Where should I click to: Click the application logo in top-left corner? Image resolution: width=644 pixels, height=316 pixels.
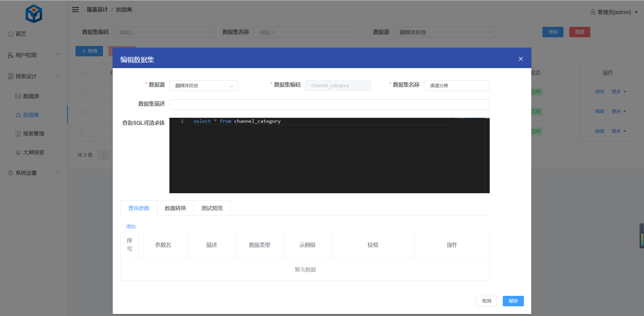tap(34, 13)
